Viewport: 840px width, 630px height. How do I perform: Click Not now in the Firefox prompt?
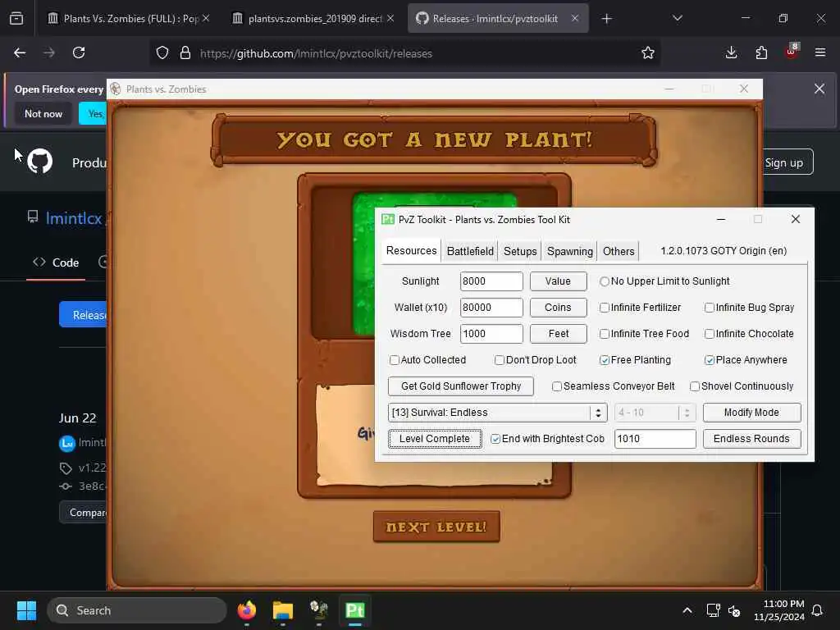point(43,113)
